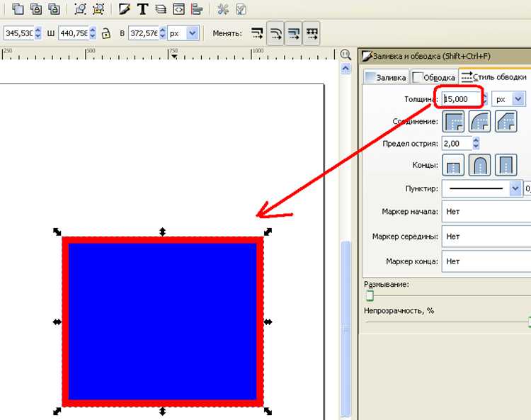Screen dimensions: 531x420
Task: Toggle the width/height ratio lock
Action: 106,33
